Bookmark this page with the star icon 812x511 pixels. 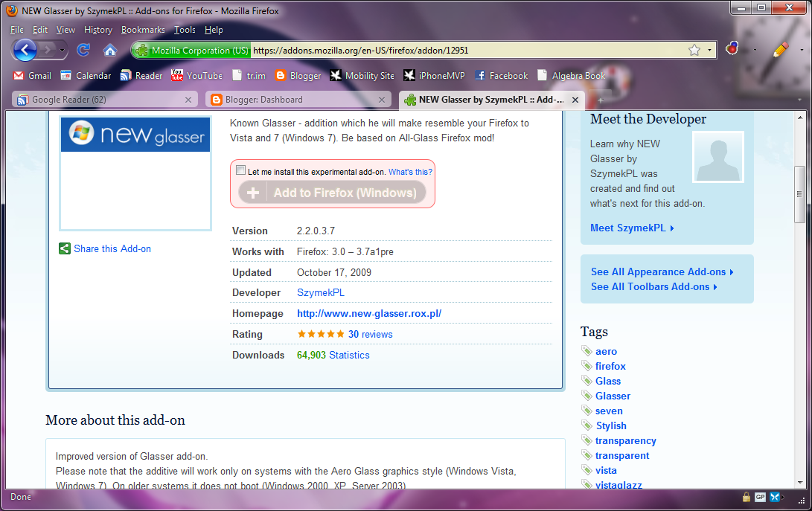[694, 51]
